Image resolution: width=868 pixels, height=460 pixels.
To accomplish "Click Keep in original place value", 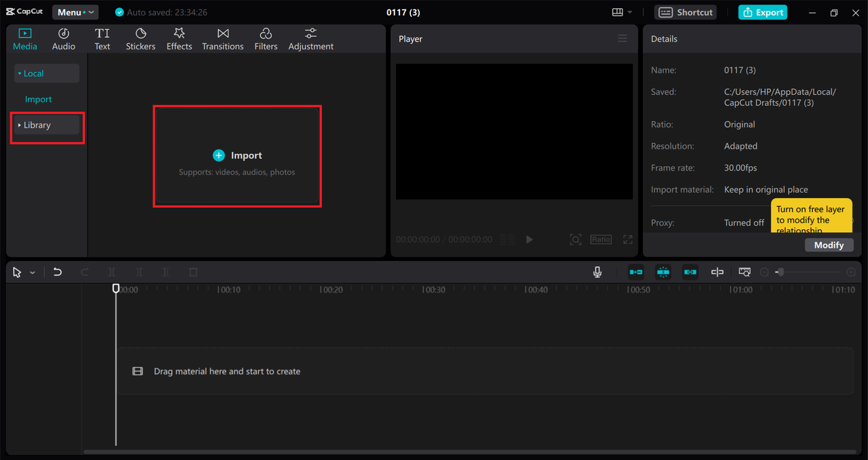I will (x=766, y=189).
